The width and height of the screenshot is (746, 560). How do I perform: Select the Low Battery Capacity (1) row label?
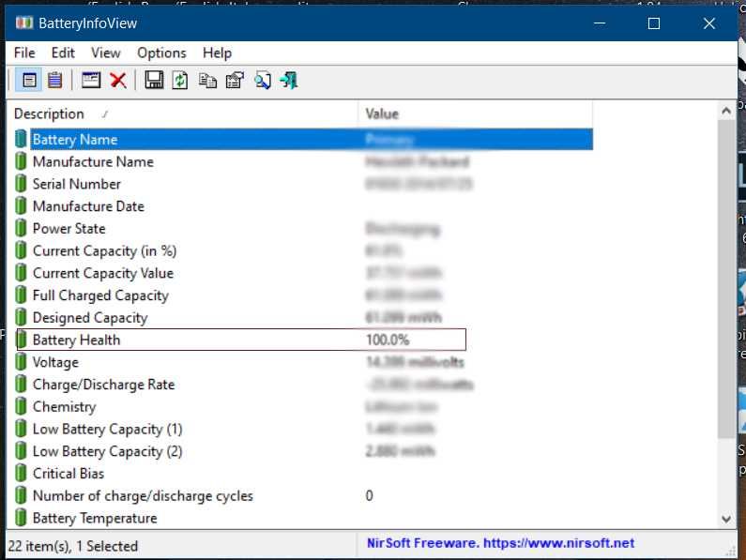coord(108,430)
